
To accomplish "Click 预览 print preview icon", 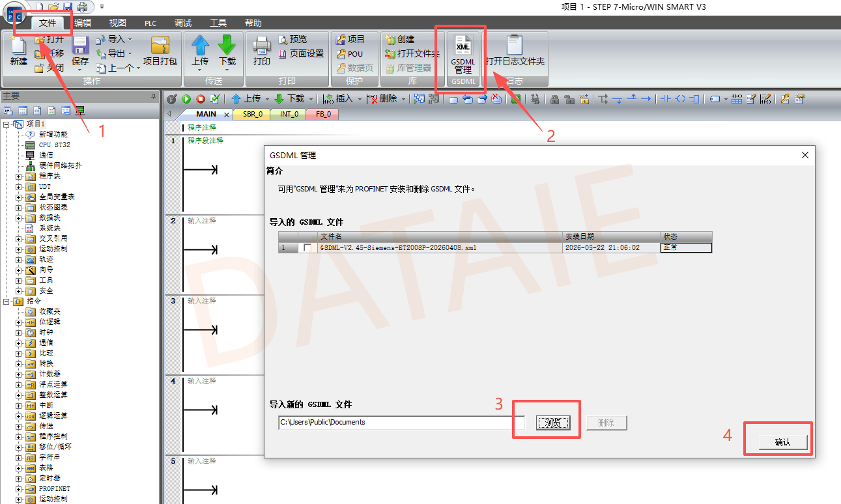I will tap(292, 39).
